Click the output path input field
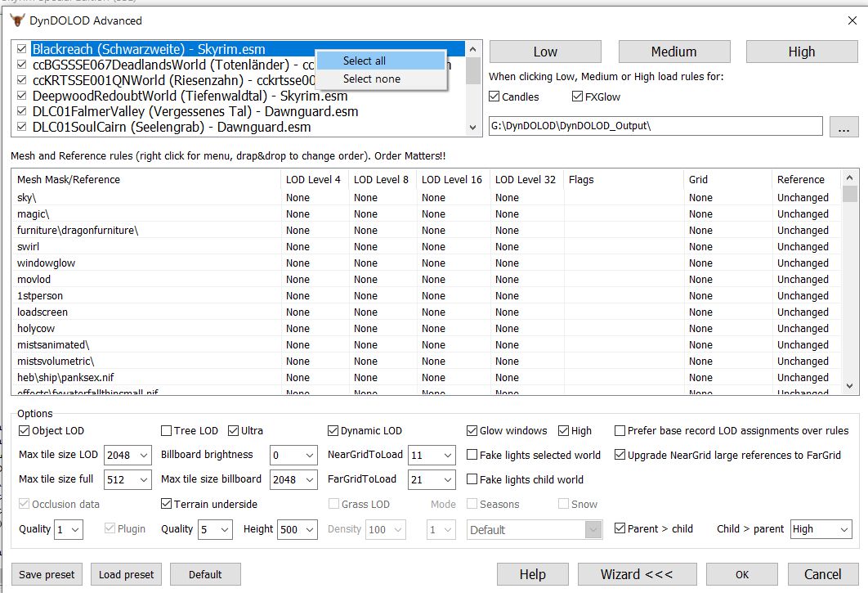Screen dimensions: 868x593 pyautogui.click(x=655, y=126)
